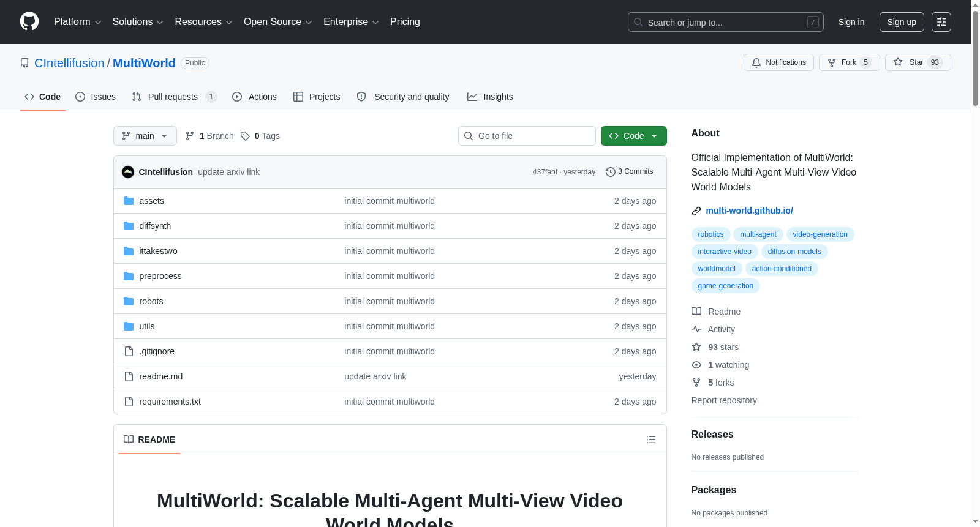Click the robots folder icon
Screen dimensions: 980x527
pyautogui.click(x=129, y=301)
